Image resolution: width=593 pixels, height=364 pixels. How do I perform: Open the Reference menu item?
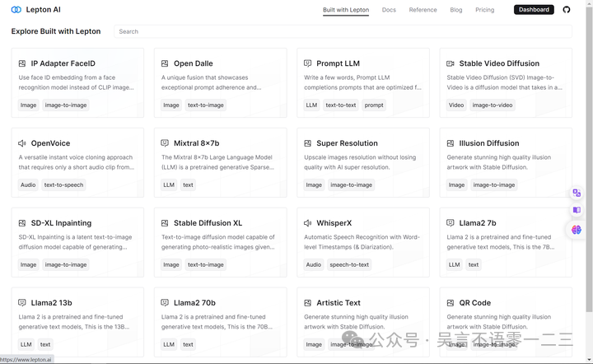pyautogui.click(x=423, y=10)
